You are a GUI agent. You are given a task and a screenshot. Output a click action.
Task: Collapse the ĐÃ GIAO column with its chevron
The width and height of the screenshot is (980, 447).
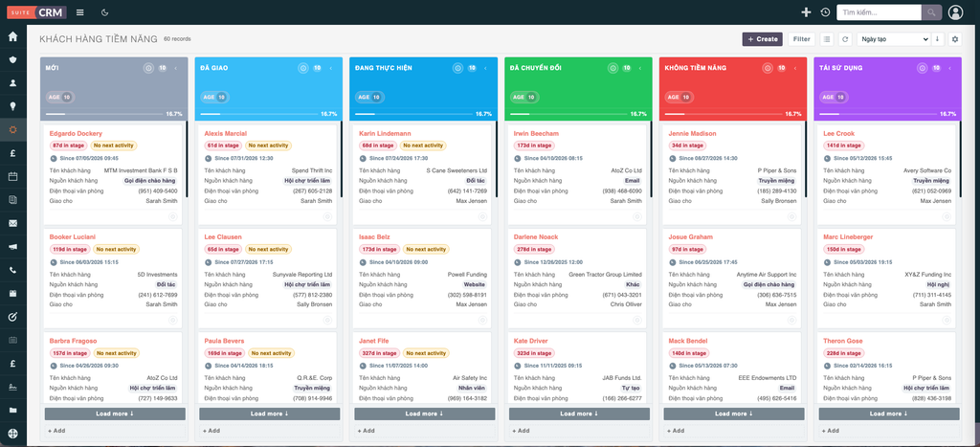pyautogui.click(x=330, y=68)
